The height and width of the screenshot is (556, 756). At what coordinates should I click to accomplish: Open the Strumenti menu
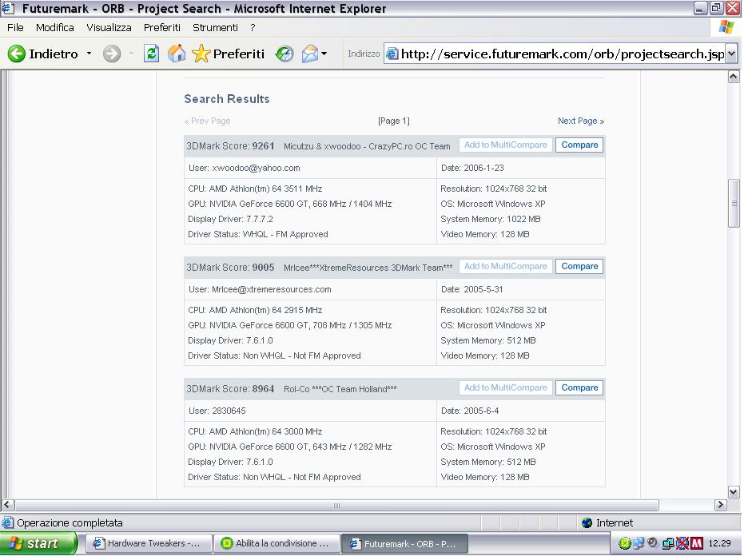coord(215,27)
